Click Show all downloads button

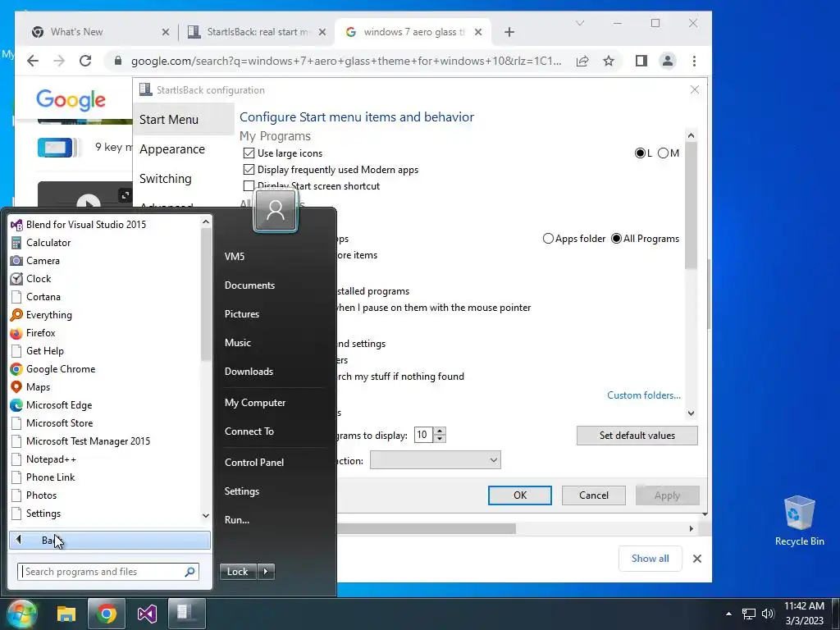pos(650,559)
